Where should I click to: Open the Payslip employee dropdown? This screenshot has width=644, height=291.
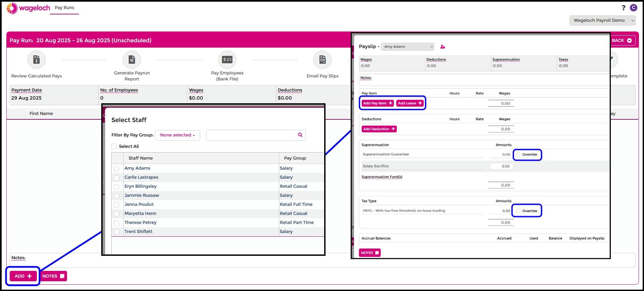coord(408,47)
